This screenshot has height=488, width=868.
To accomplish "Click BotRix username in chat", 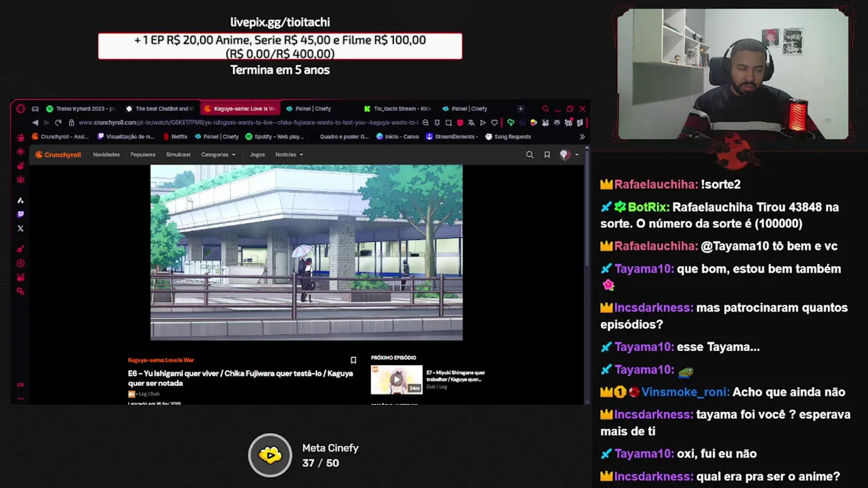I will pyautogui.click(x=649, y=207).
